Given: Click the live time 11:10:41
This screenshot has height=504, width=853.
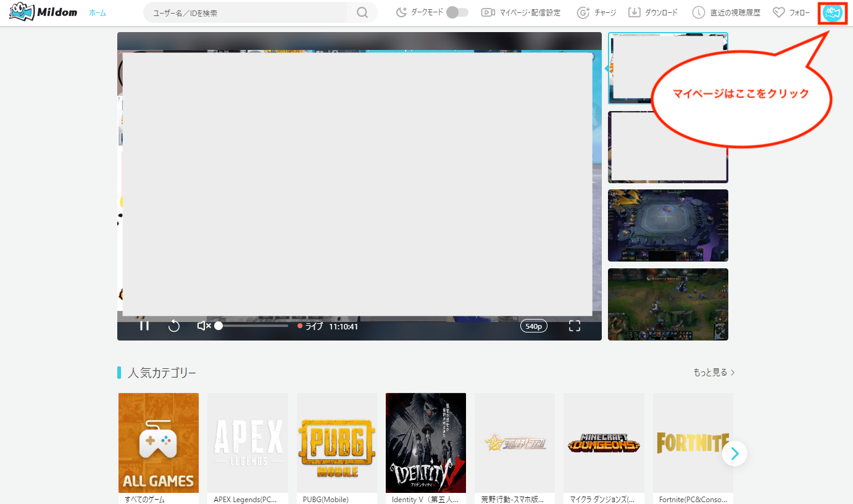Looking at the screenshot, I should pos(344,326).
